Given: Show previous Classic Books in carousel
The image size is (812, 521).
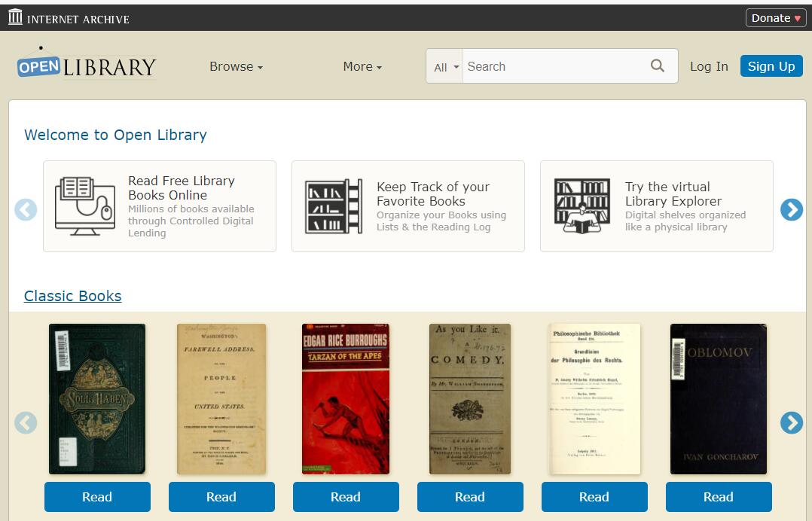Looking at the screenshot, I should point(26,422).
